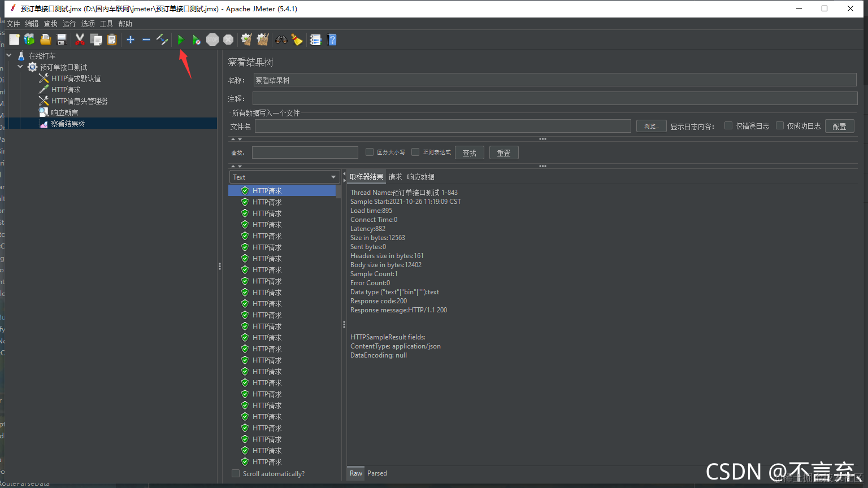Click the results list vertical scrollbar
868x488 pixels.
338,326
